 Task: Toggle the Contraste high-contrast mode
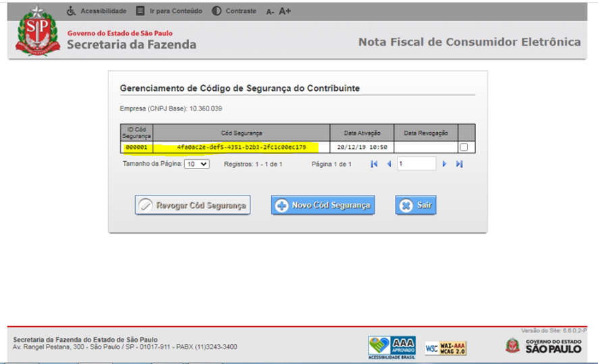point(234,11)
